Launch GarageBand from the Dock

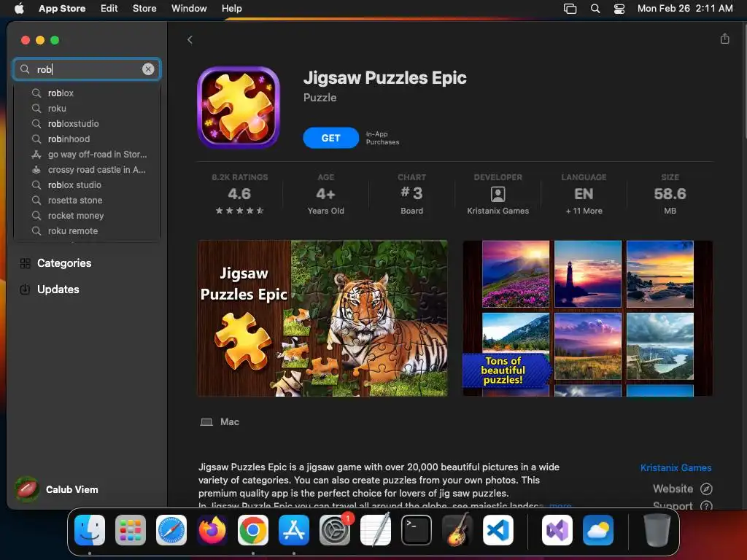pyautogui.click(x=457, y=530)
